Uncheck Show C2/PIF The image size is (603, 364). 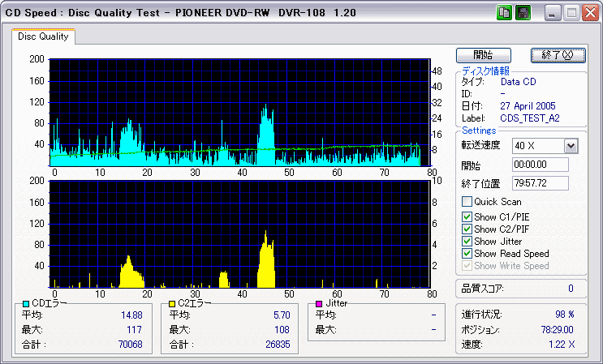point(467,229)
